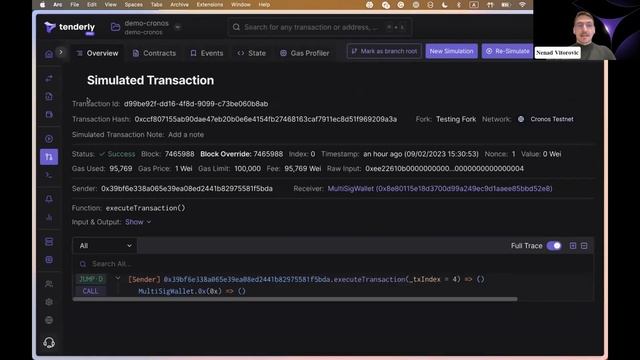Focus the Search All trace field
640x360 pixels.
(333, 264)
